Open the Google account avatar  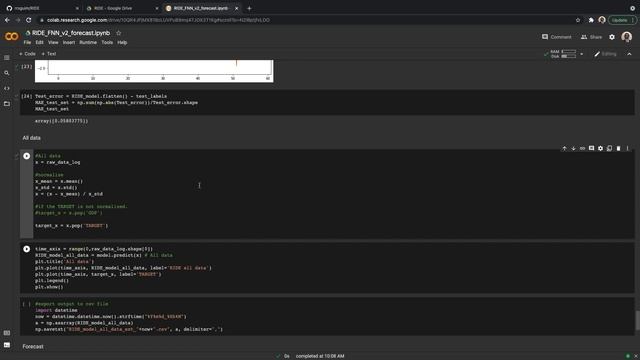tap(627, 37)
